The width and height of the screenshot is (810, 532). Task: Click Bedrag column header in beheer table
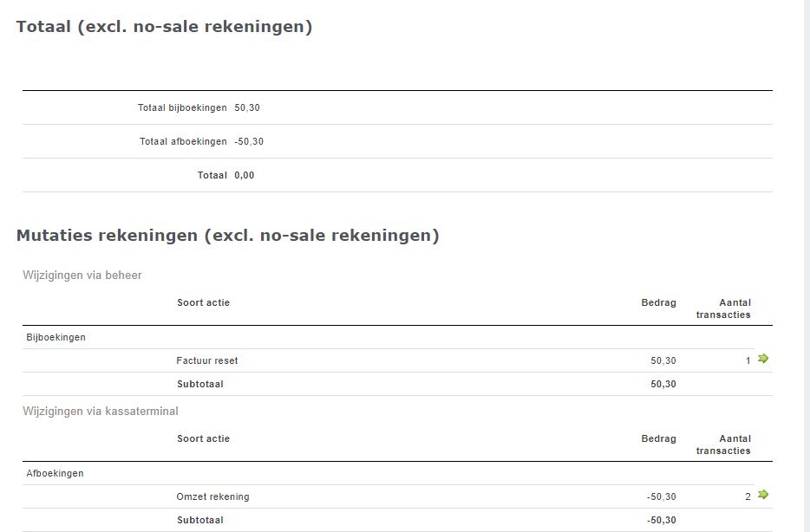658,303
